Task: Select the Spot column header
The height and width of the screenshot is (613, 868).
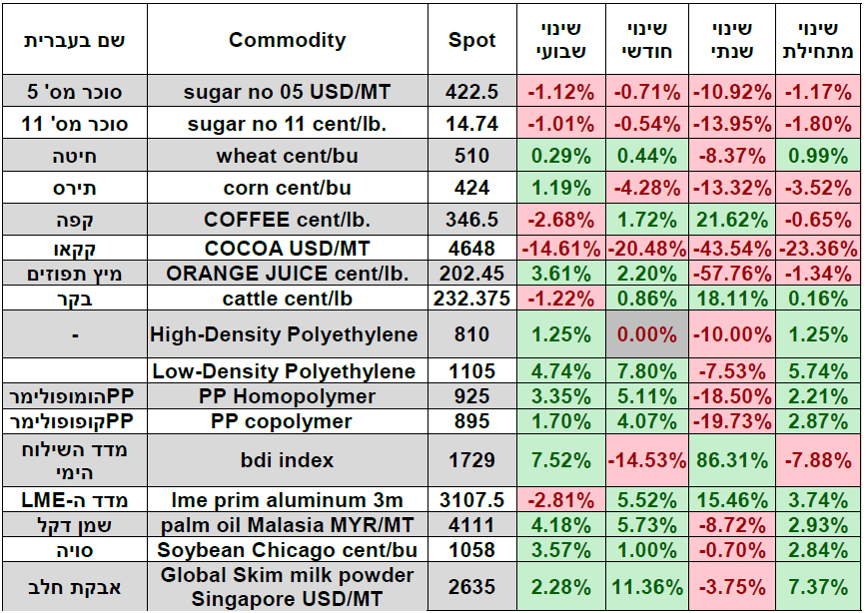Action: click(471, 41)
